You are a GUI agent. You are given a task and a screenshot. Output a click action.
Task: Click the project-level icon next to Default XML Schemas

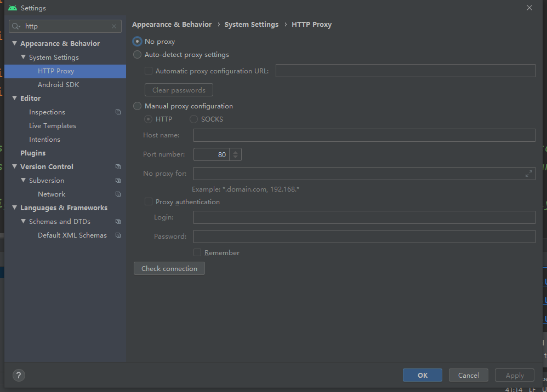pyautogui.click(x=118, y=235)
